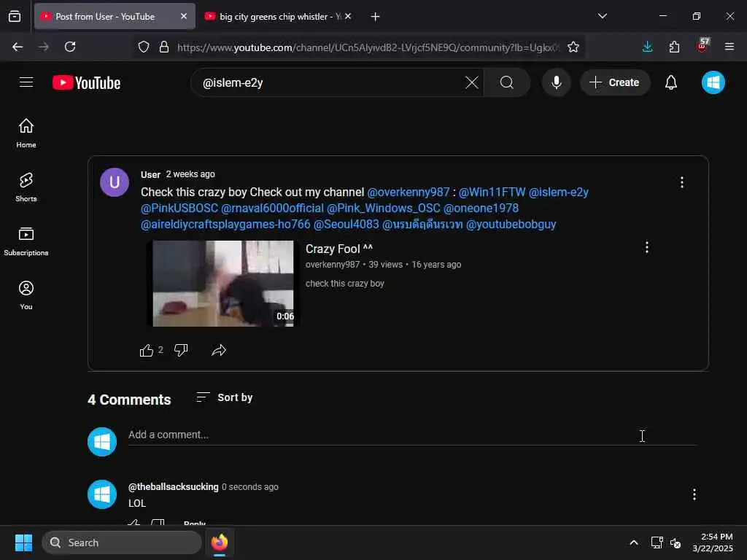Viewport: 747px width, 560px height.
Task: Open Crazy Fool video options menu
Action: click(646, 247)
